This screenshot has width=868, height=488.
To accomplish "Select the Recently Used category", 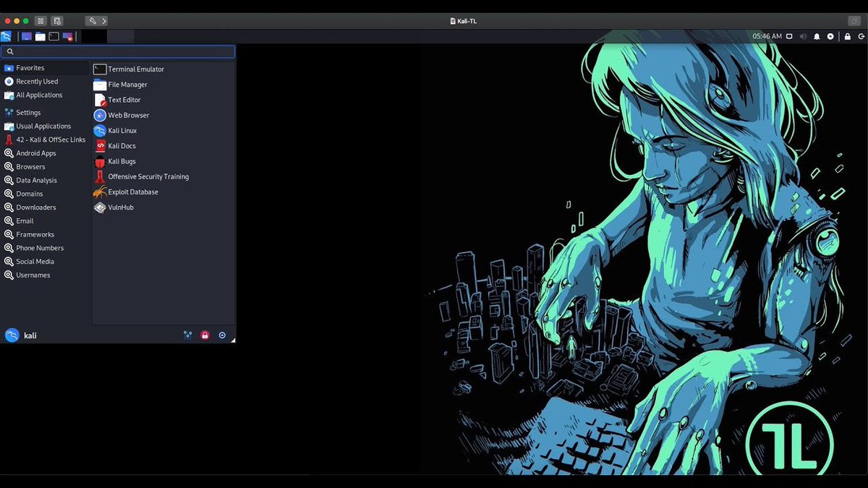I will coord(45,82).
